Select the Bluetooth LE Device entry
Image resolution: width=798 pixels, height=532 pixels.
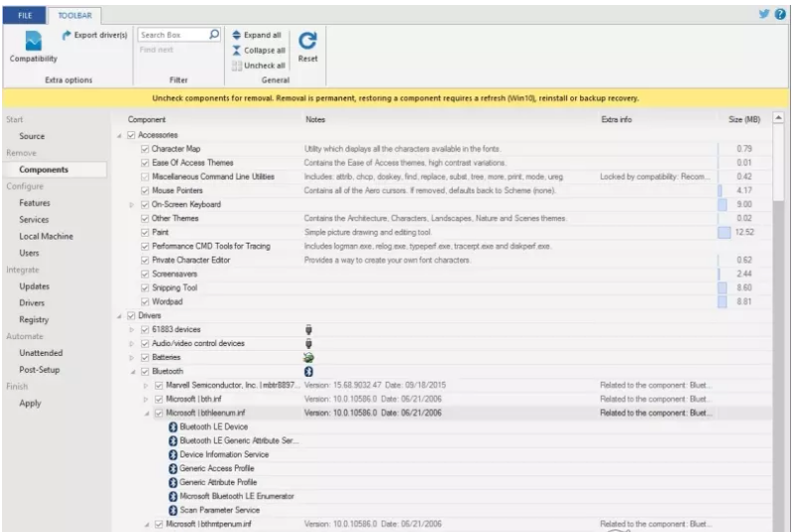(213, 427)
